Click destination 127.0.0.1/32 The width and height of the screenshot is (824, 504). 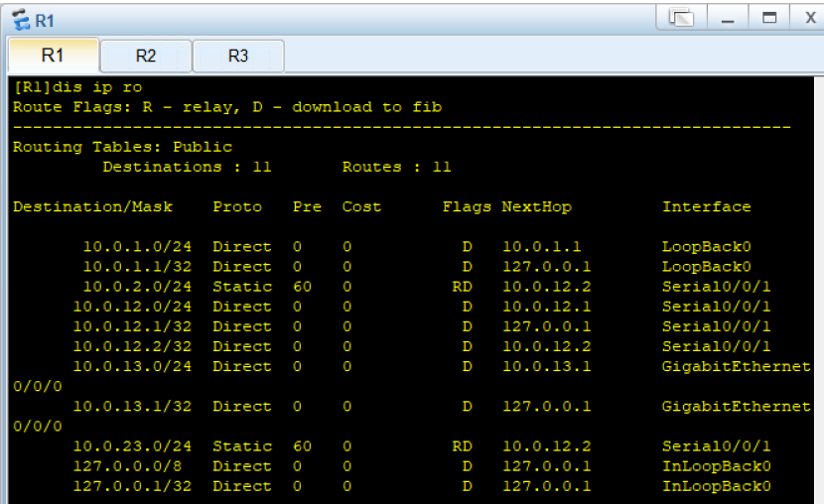pos(132,486)
